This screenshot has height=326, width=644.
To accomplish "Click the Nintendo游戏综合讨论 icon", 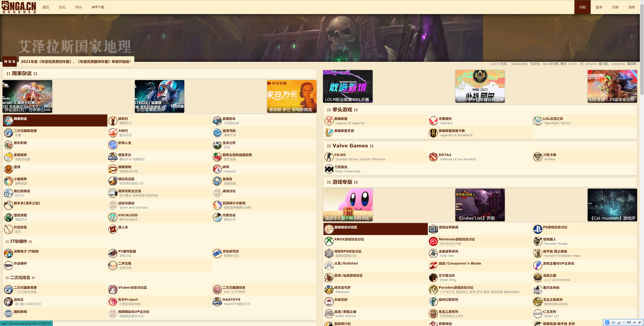I will click(x=433, y=241).
